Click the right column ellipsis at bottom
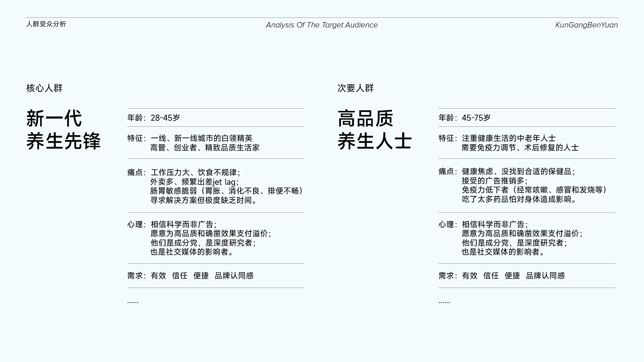 click(x=444, y=302)
